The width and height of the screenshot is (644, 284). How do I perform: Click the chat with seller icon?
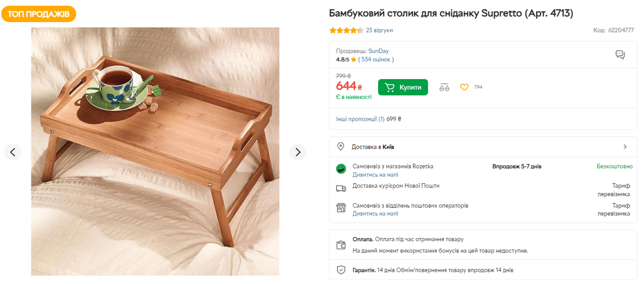coord(620,55)
